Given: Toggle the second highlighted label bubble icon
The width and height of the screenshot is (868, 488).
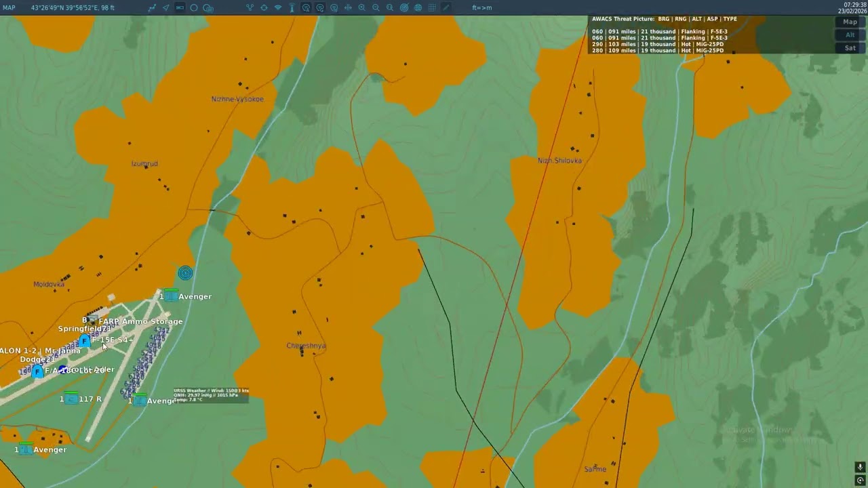Looking at the screenshot, I should click(x=320, y=7).
